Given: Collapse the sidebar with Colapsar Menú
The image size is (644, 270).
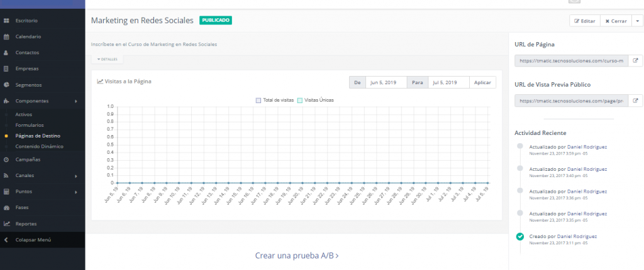Looking at the screenshot, I should pos(33,240).
